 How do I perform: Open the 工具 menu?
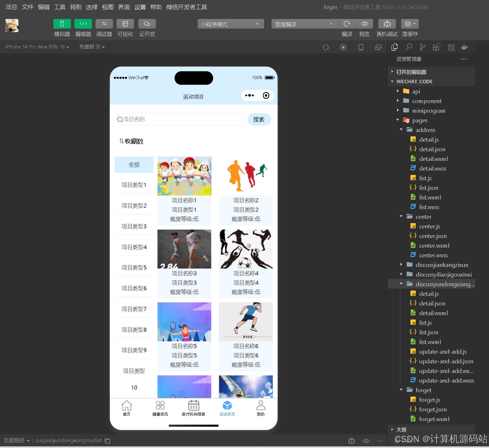pyautogui.click(x=60, y=7)
